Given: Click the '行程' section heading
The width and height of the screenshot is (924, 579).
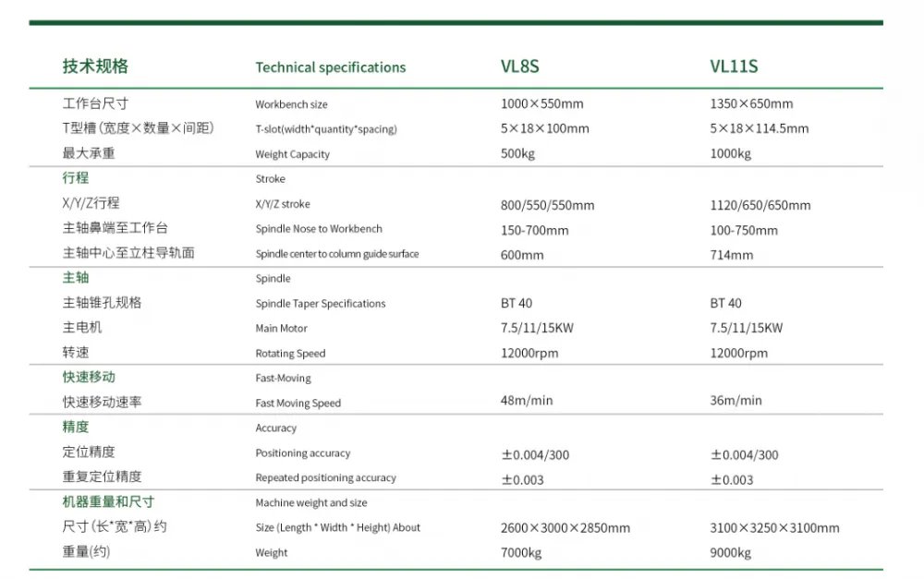Looking at the screenshot, I should pos(76,178).
